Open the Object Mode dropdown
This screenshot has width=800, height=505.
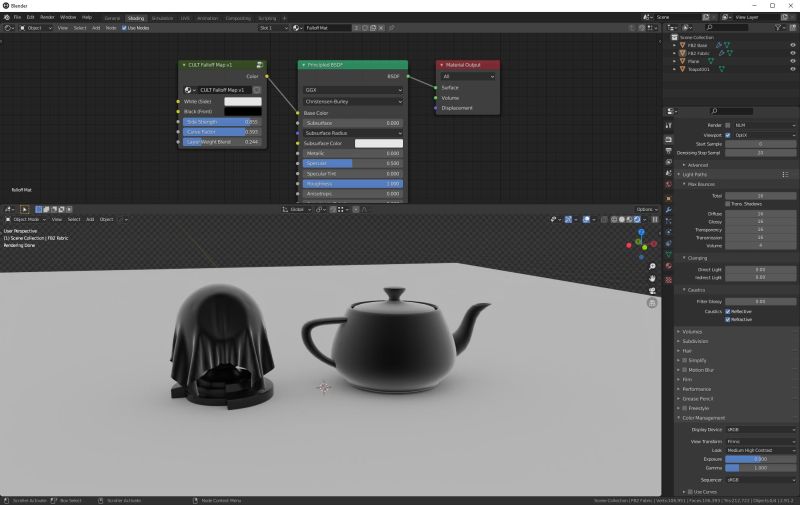(25, 219)
